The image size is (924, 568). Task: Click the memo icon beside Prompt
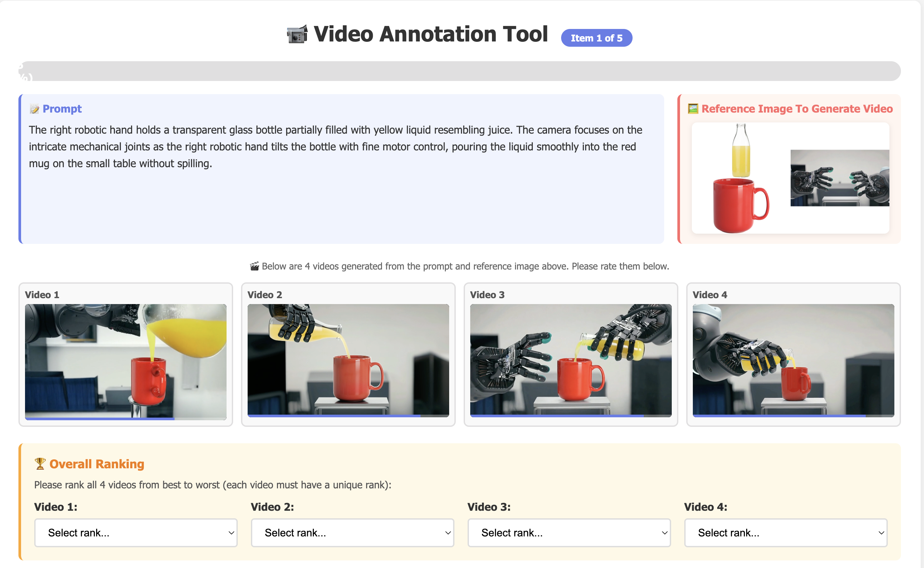pos(34,109)
